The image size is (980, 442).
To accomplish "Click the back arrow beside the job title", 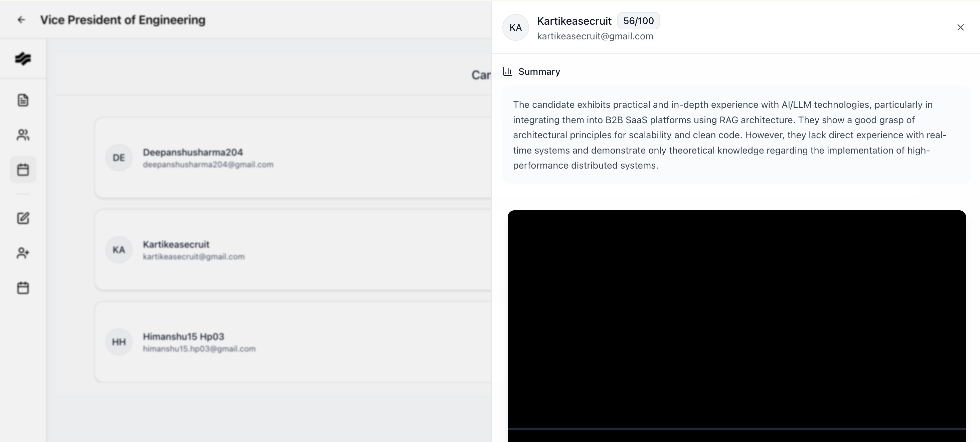I will click(x=21, y=20).
